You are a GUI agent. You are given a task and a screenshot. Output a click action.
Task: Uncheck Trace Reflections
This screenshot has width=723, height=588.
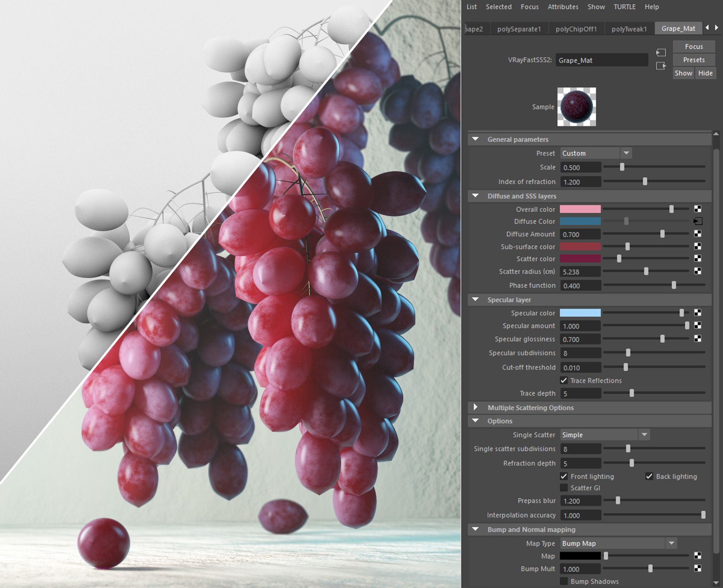pyautogui.click(x=564, y=381)
